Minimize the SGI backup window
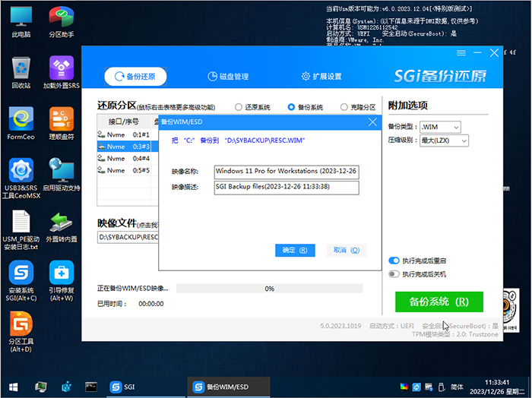532x398 pixels. click(477, 53)
